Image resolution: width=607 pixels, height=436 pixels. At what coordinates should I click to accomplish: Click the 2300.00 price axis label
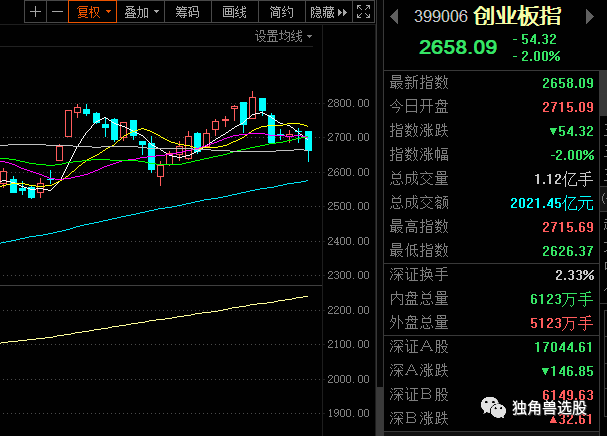(348, 275)
